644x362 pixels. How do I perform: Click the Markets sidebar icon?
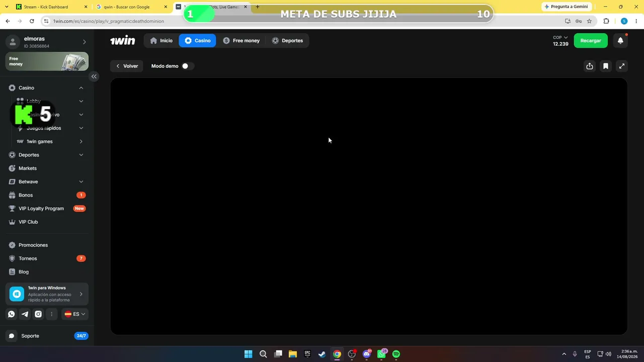(12, 168)
